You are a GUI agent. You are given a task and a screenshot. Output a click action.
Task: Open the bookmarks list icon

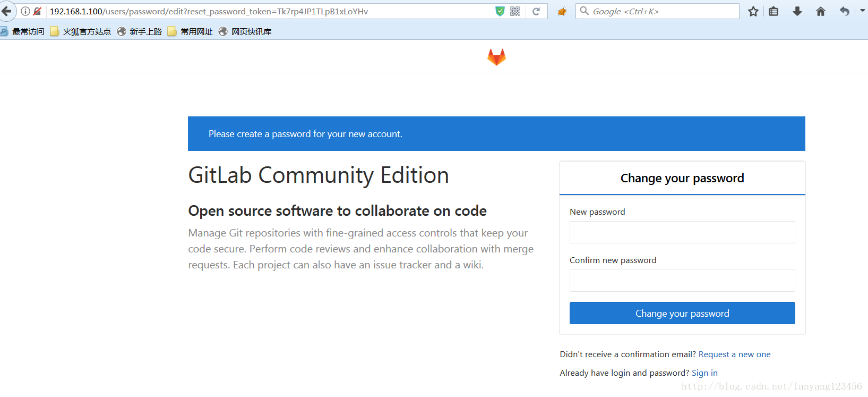click(x=774, y=11)
